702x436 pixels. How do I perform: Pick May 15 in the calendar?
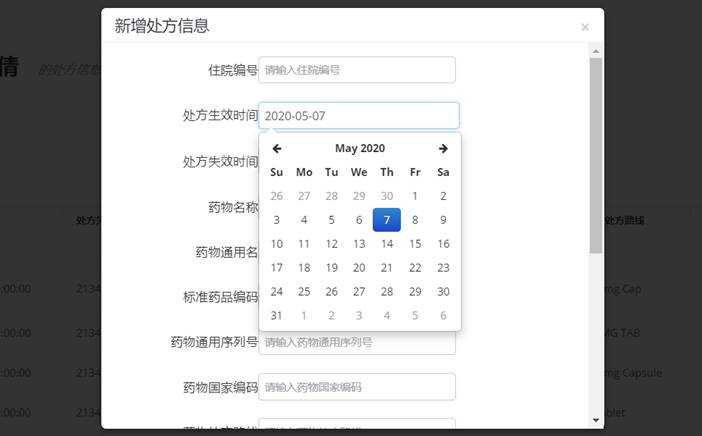click(x=415, y=244)
